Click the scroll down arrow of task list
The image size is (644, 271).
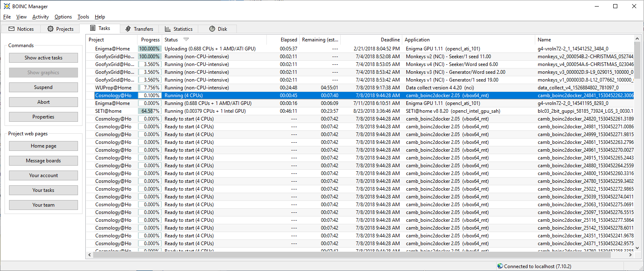pos(637,248)
